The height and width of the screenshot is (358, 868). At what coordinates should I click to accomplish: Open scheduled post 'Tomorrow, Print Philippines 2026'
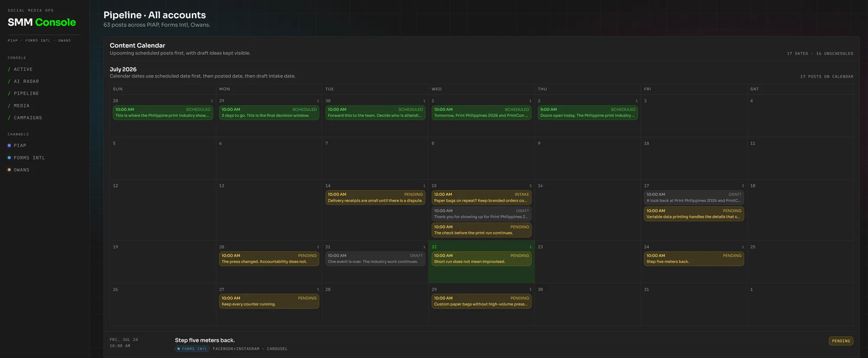pos(481,113)
